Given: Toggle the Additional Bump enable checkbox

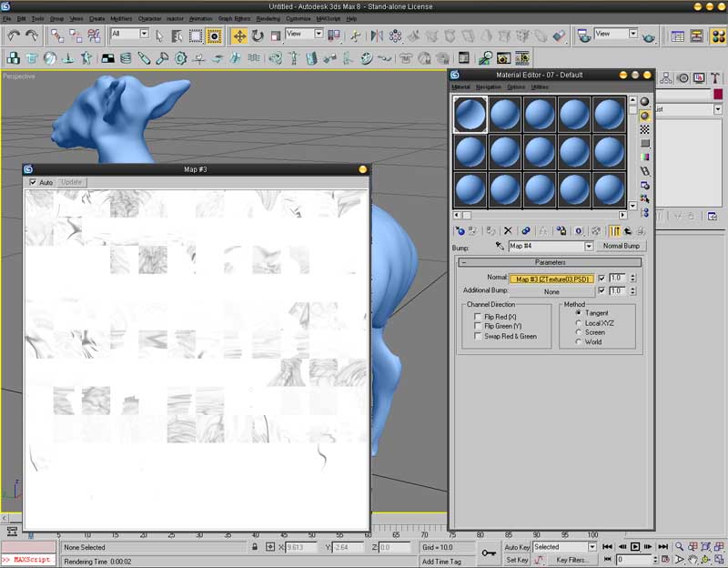Looking at the screenshot, I should [602, 290].
